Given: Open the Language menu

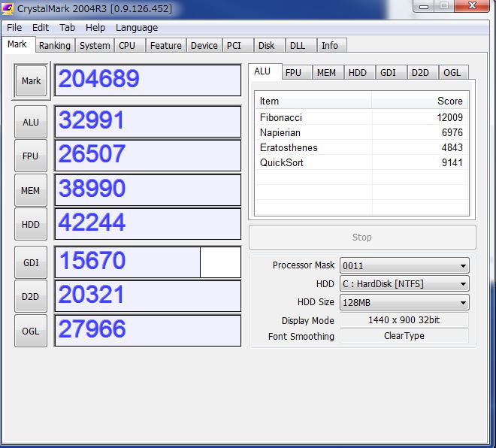Looking at the screenshot, I should [137, 28].
